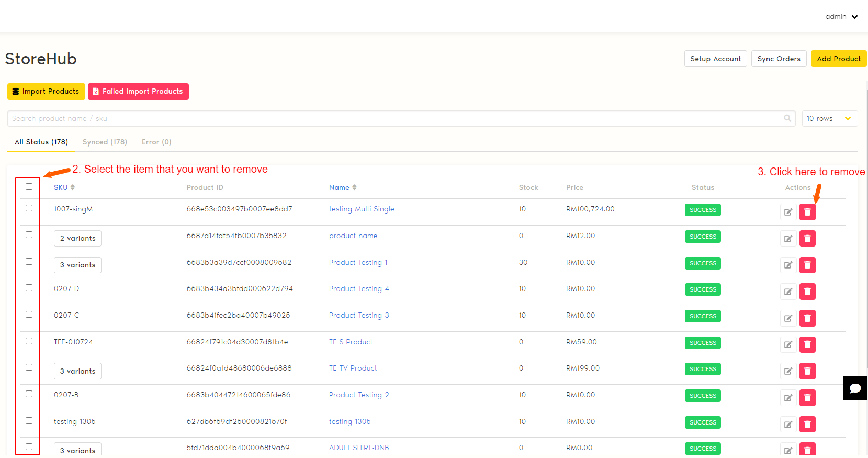Viewport: 868px width, 458px height.
Task: Click trash icon for TE S Product
Action: click(x=807, y=344)
